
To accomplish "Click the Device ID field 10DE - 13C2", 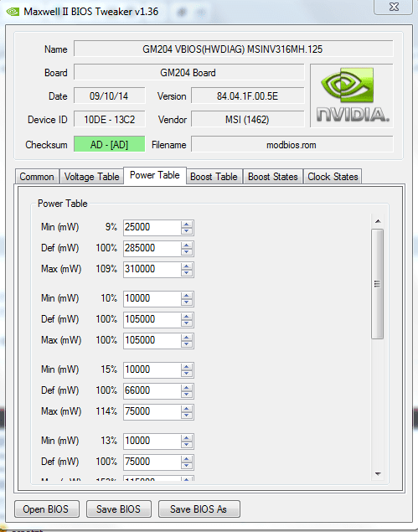I will coord(109,119).
